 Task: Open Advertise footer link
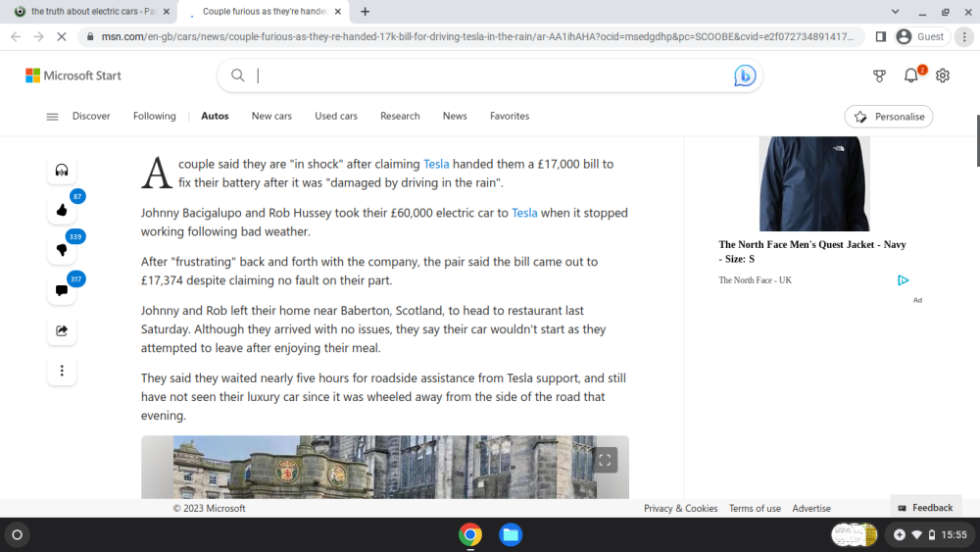coord(811,509)
